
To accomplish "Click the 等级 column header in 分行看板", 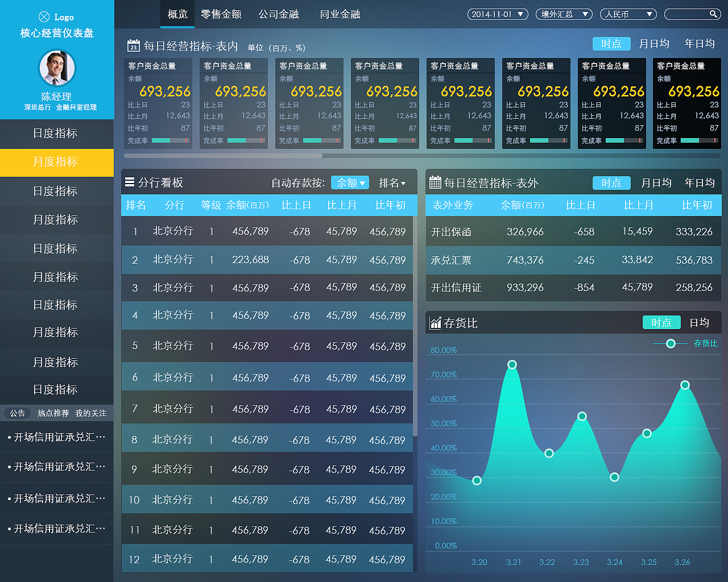I will [x=211, y=205].
